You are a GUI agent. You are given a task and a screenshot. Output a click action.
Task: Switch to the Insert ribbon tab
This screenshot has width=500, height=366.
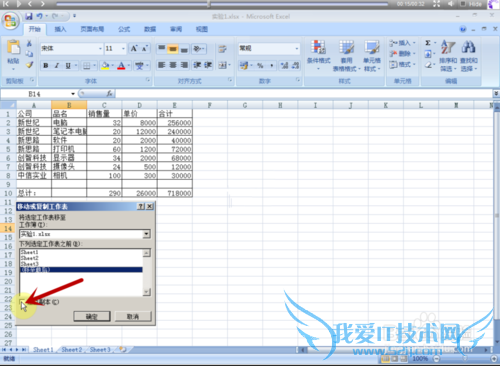(60, 29)
